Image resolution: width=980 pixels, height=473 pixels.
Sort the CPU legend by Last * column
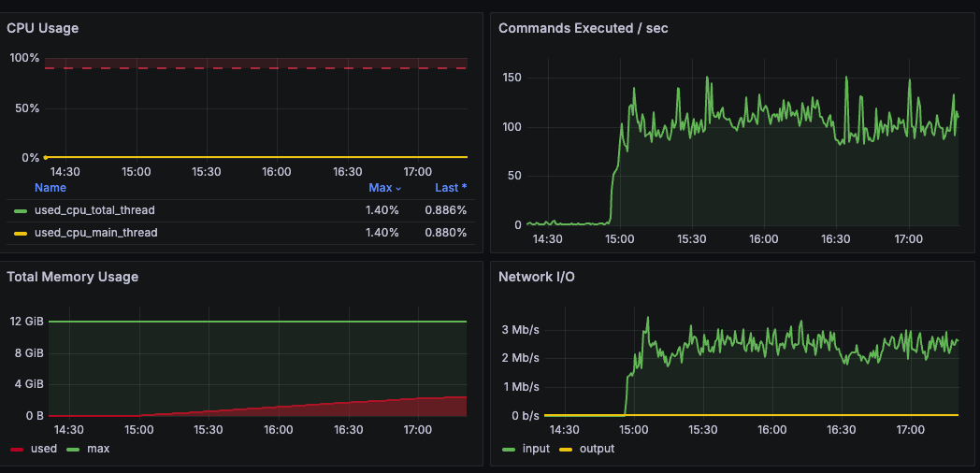(451, 188)
